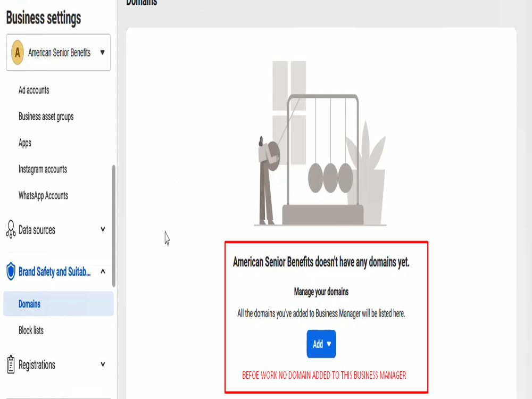Screen dimensions: 532x399
Task: Select Brand Safety and Suitab... label
Action: (x=55, y=272)
